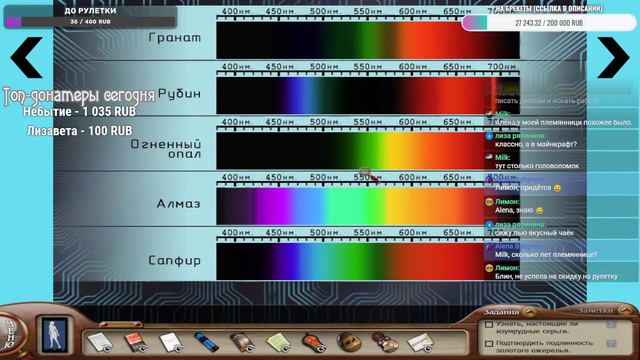Select the Алмаз label

(178, 203)
